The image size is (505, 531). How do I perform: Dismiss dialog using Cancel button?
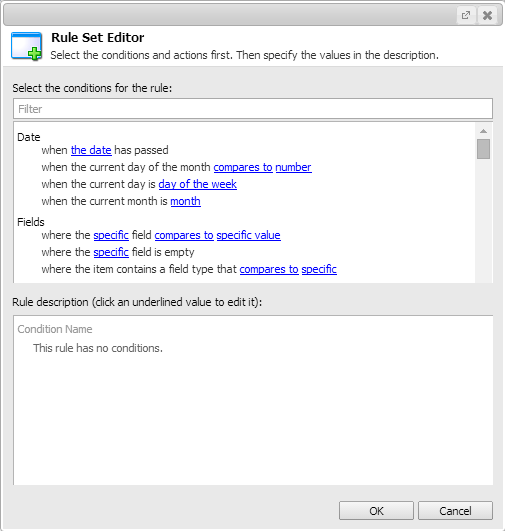[x=455, y=511]
